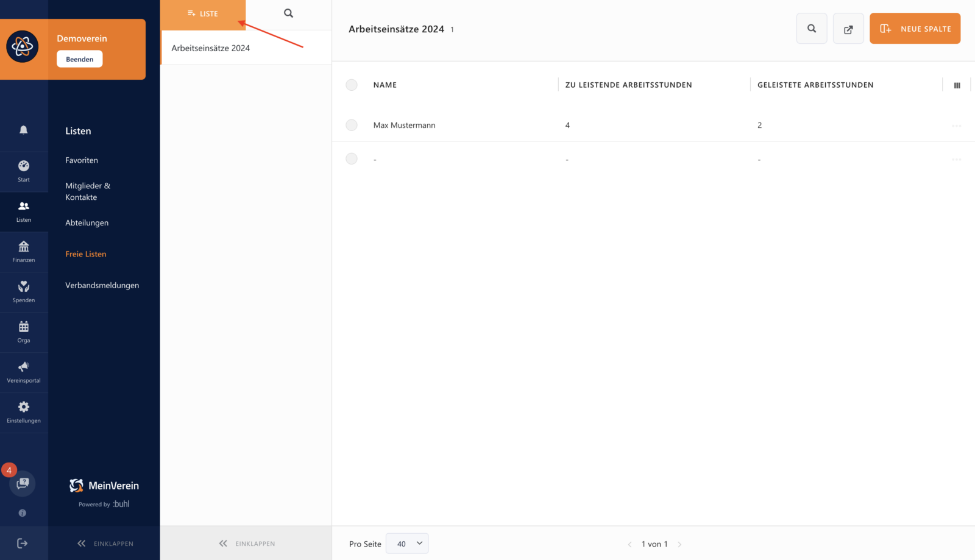Open Max Mustermann row options menu
Viewport: 975px width, 560px height.
956,126
